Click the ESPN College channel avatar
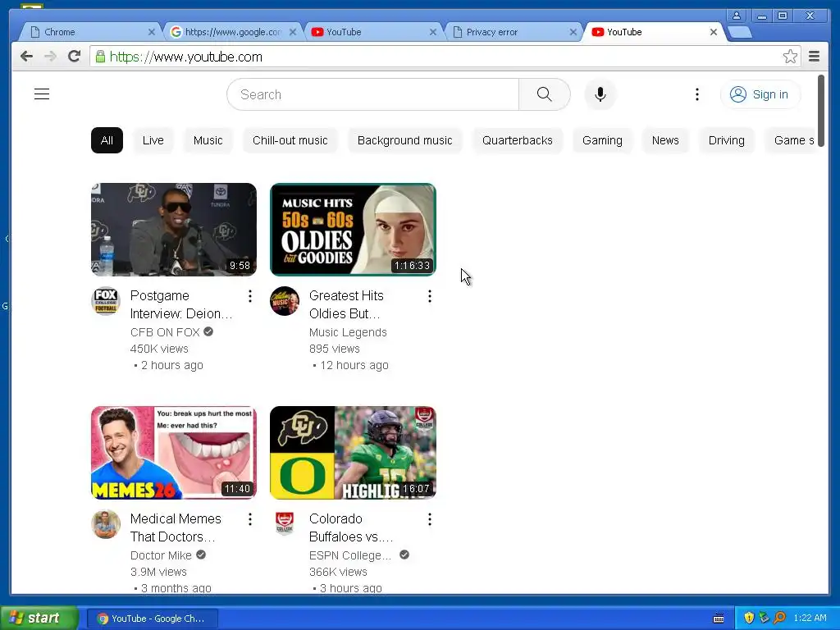Image resolution: width=840 pixels, height=630 pixels. tap(285, 524)
